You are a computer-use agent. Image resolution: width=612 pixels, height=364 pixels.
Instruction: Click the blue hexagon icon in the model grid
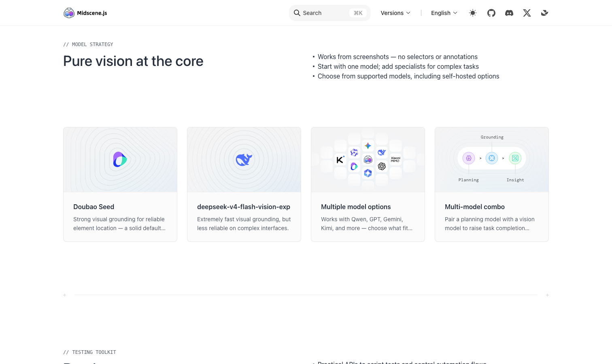click(368, 173)
